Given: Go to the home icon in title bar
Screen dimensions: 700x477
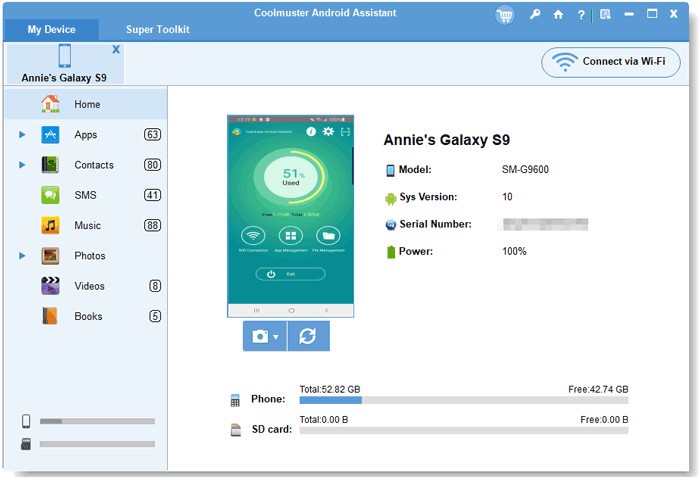Looking at the screenshot, I should [x=558, y=14].
